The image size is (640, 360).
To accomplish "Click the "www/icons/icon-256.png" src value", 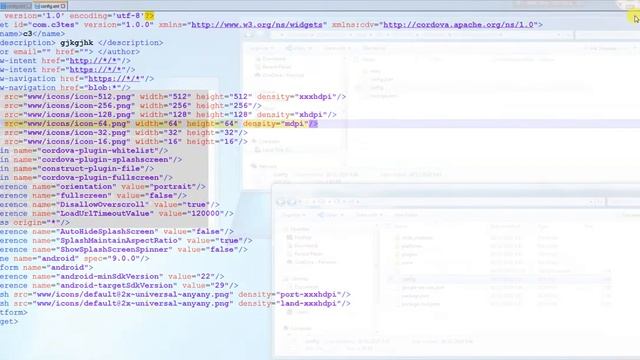I will tap(79, 106).
